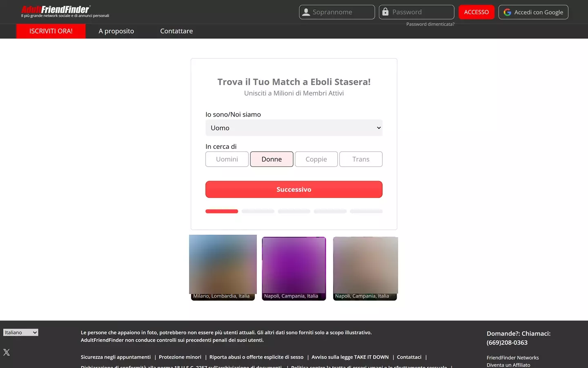The image size is (588, 368).
Task: Click the Successivo button
Action: pos(294,189)
